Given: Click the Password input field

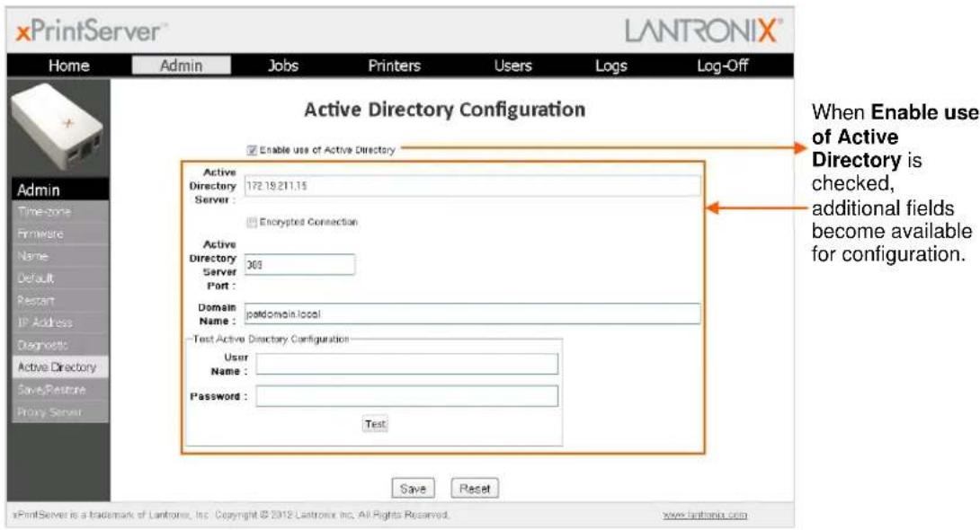Looking at the screenshot, I should click(x=407, y=396).
